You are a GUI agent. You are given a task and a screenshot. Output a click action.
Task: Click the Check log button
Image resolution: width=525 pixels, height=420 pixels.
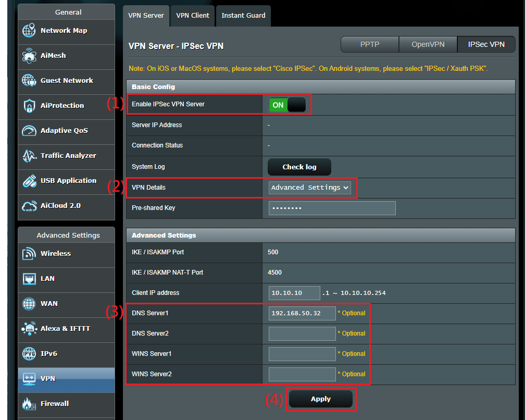299,167
